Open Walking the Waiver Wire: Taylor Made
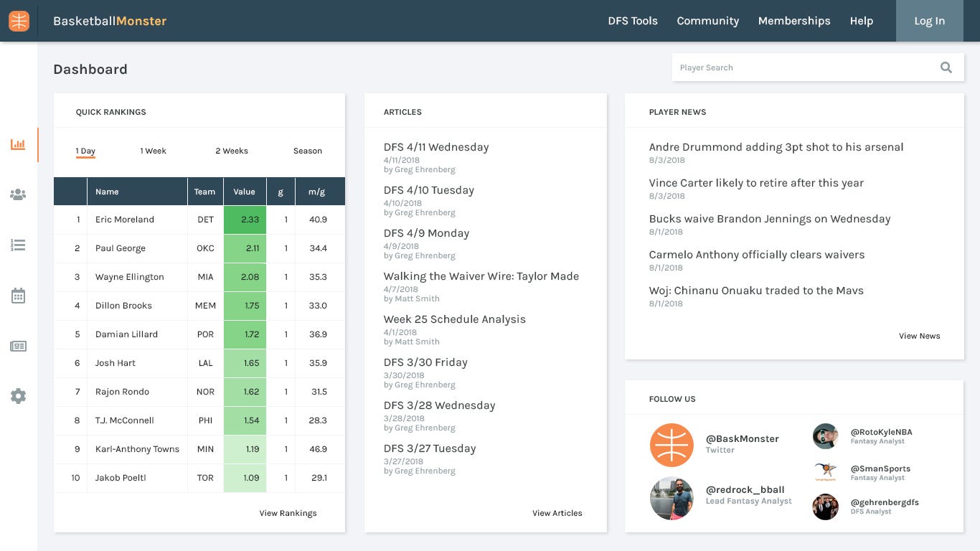 click(481, 276)
